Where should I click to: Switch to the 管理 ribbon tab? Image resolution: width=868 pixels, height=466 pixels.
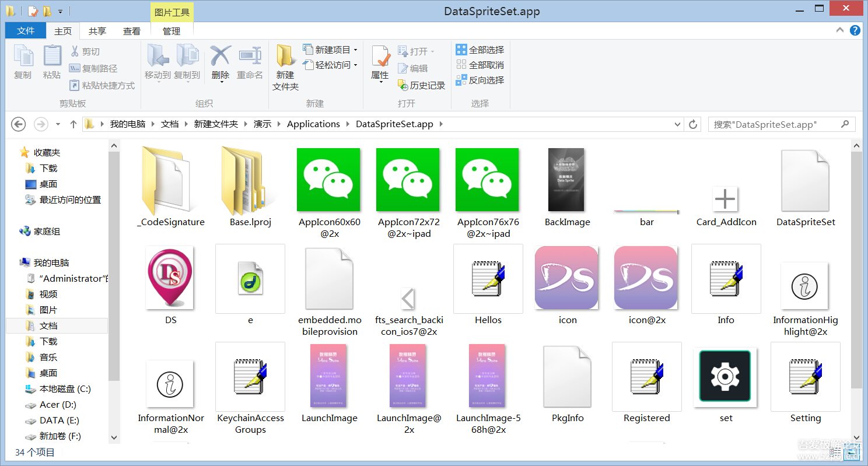(x=171, y=31)
